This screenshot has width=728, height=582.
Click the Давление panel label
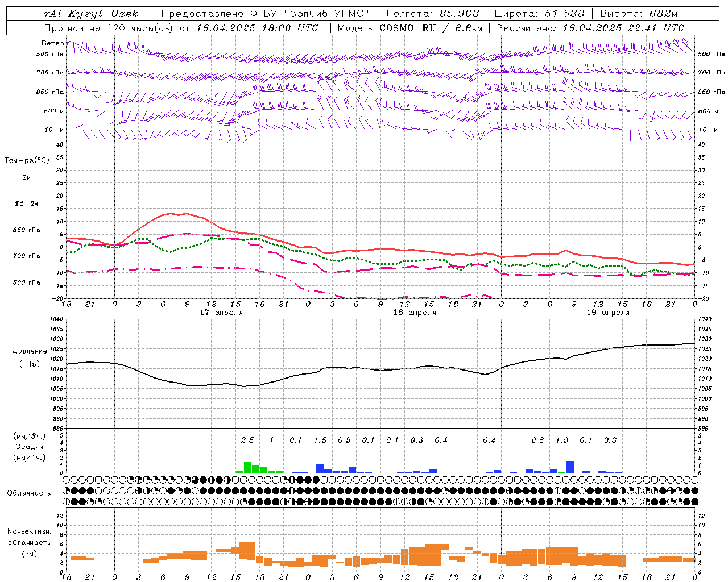click(30, 351)
